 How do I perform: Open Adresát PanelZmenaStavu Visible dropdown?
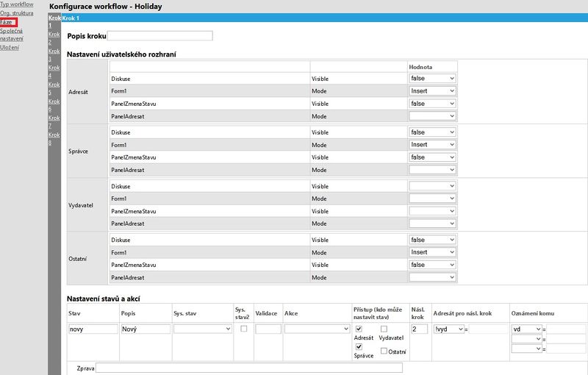[x=432, y=104]
